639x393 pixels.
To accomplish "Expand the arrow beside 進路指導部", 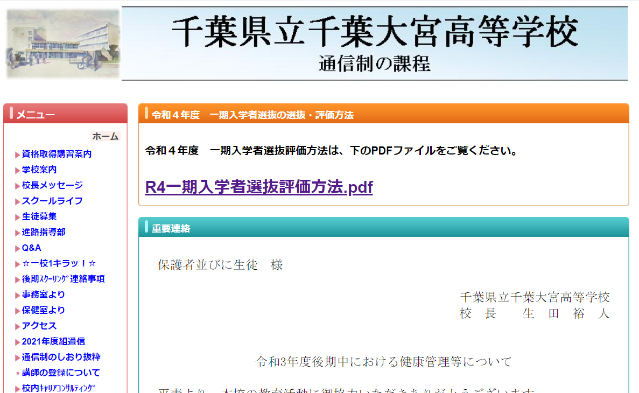I will point(18,233).
